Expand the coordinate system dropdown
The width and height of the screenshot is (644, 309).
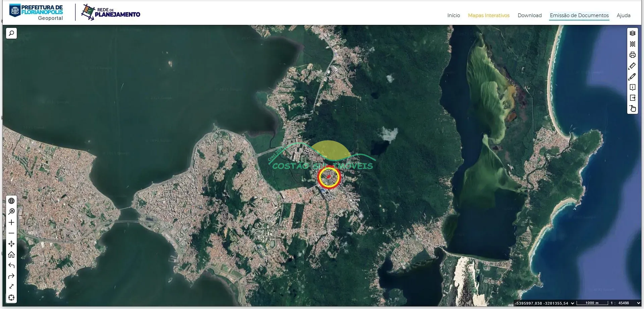(572, 303)
